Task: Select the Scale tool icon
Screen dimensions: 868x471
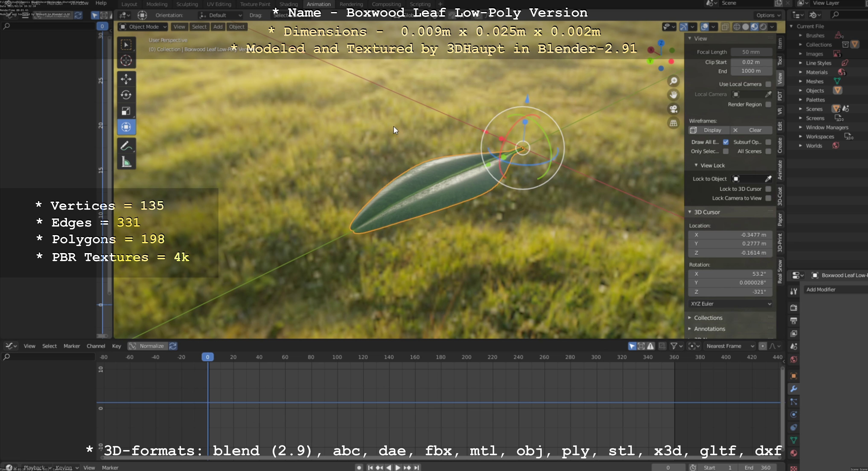Action: (126, 111)
